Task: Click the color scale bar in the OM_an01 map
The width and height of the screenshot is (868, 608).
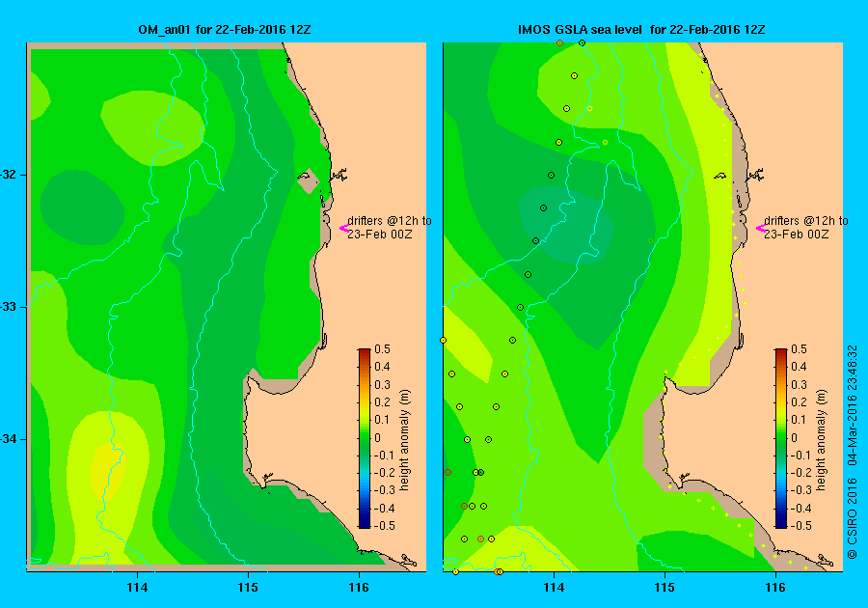Action: click(x=365, y=438)
